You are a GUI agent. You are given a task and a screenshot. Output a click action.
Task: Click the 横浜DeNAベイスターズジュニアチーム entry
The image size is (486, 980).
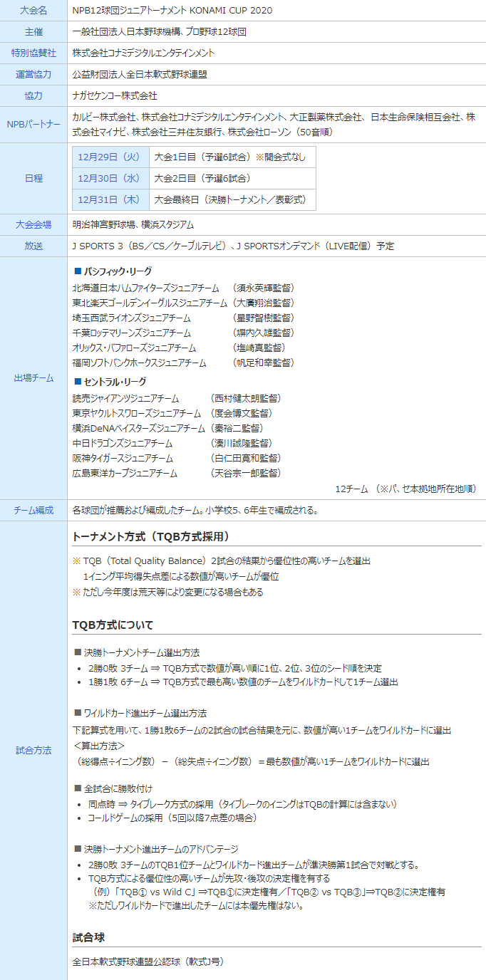tap(139, 428)
